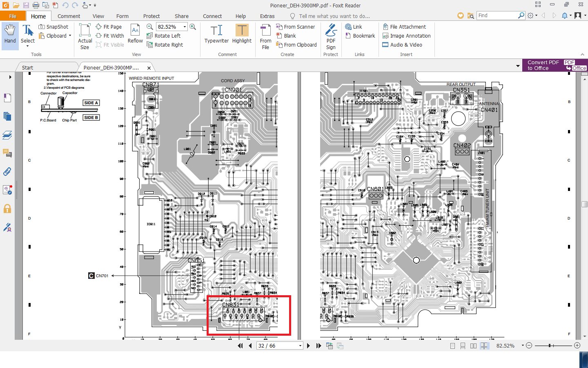This screenshot has width=588, height=368.
Task: Open the page number dropdown
Action: [x=300, y=346]
